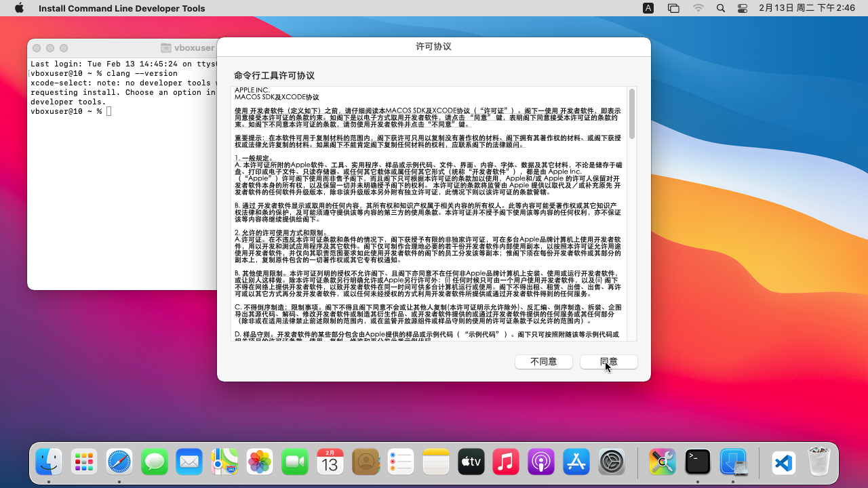Click the 'Last login' line in Terminal

(122, 64)
